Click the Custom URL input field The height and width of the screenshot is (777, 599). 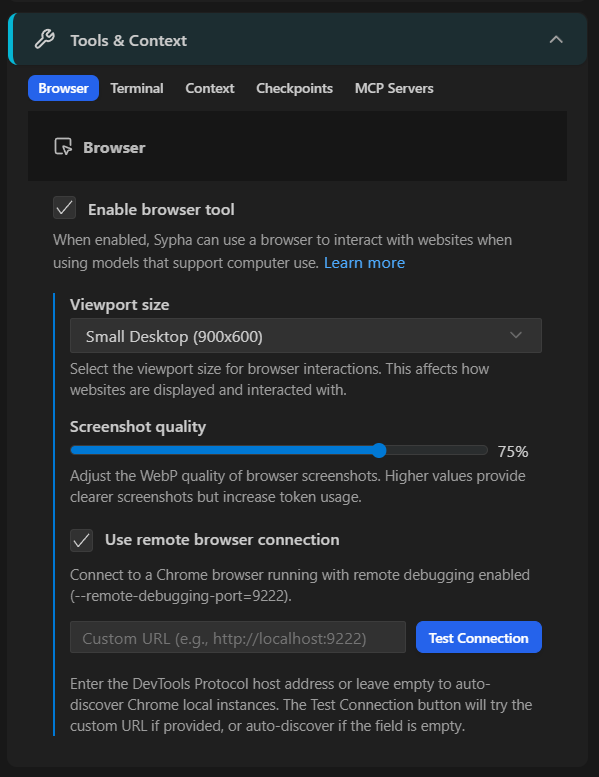238,637
